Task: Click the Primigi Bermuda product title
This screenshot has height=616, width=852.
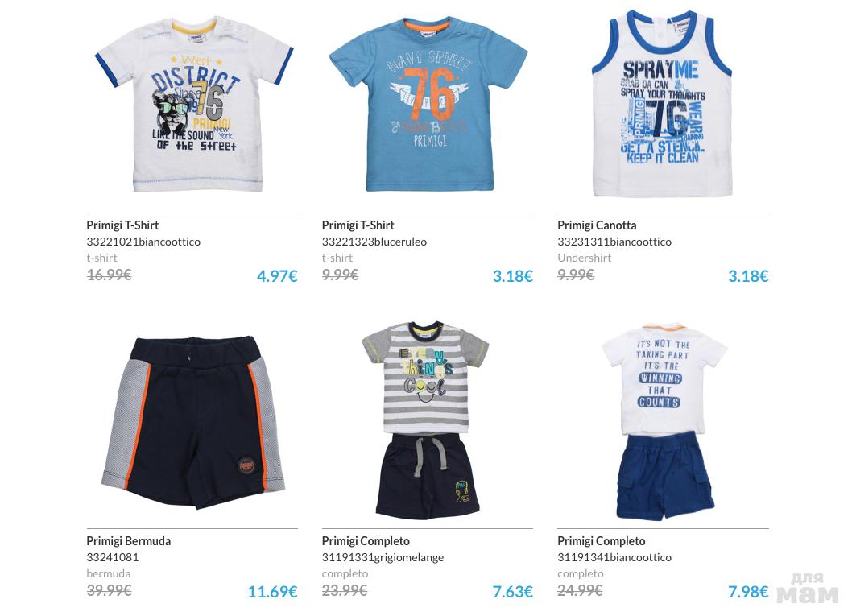Action: point(128,541)
